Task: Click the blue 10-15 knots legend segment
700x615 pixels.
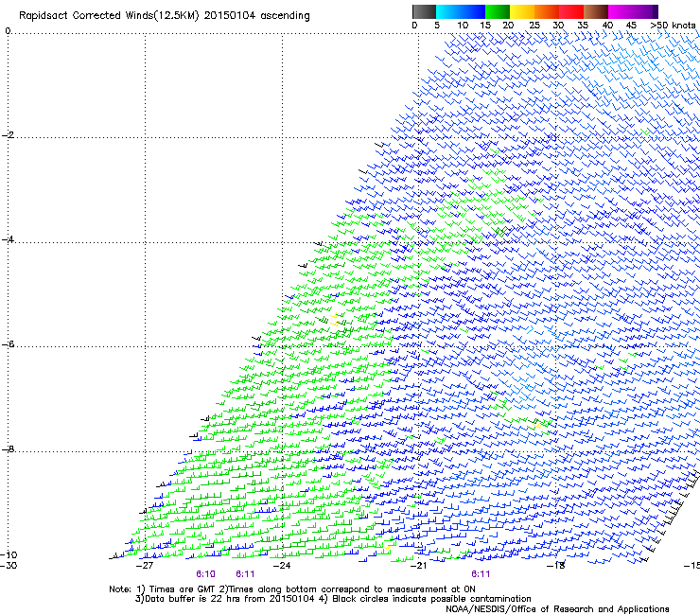Action: 473,11
